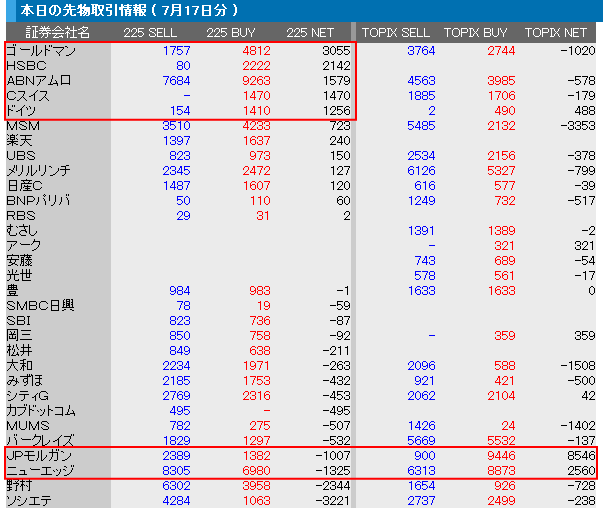Select the ニューエッジ row name

40,470
